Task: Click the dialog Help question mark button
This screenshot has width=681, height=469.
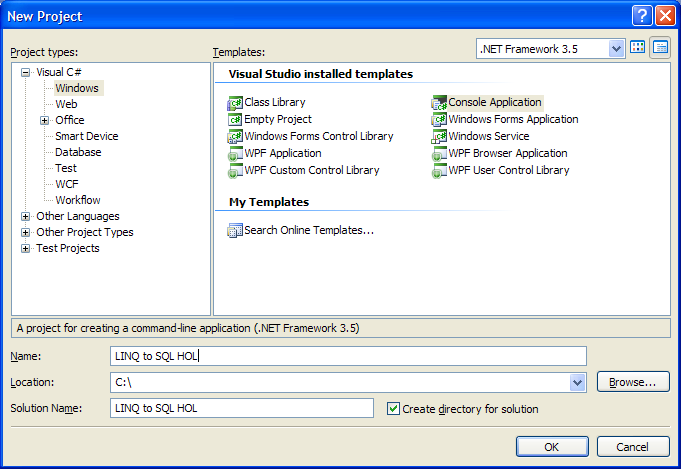Action: click(x=642, y=16)
